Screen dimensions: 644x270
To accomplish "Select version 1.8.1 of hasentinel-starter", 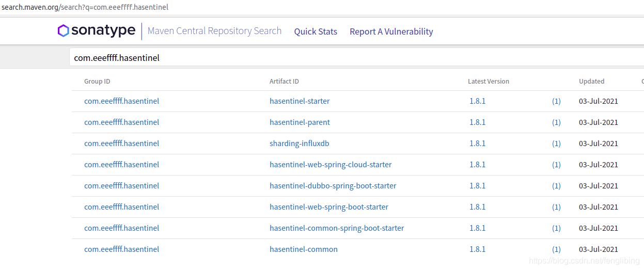I will pos(478,101).
